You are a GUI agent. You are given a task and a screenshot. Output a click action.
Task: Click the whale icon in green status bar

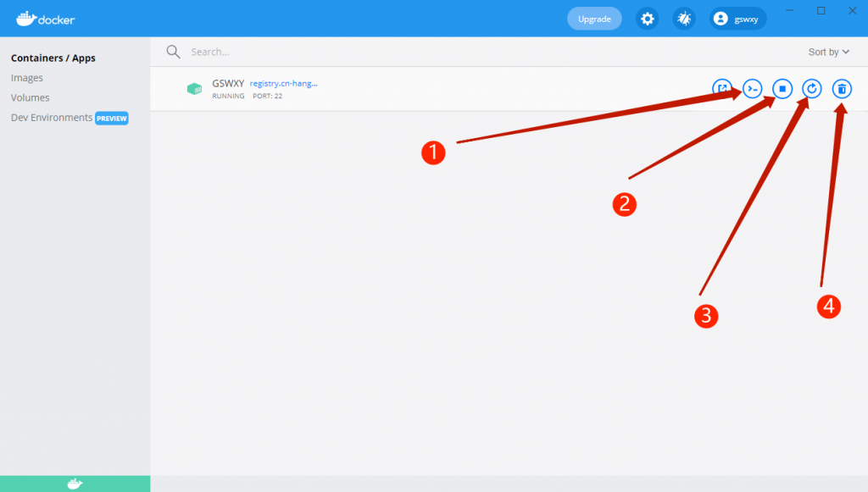75,484
